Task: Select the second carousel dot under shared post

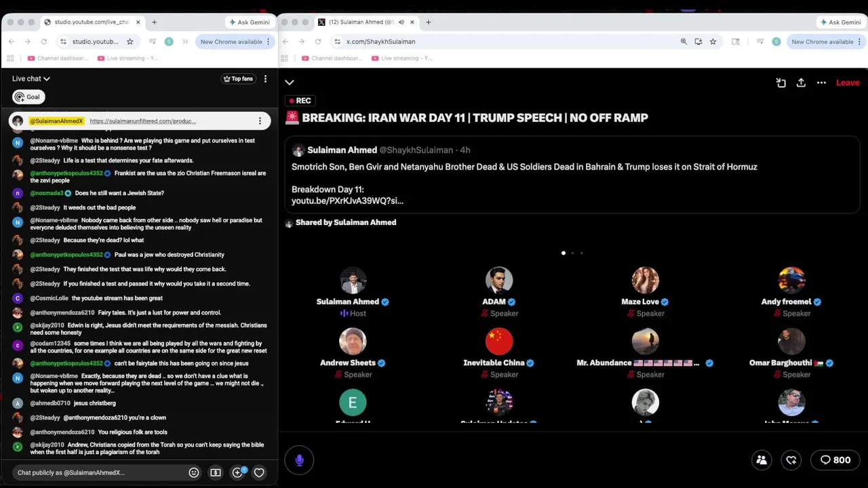Action: (x=572, y=253)
